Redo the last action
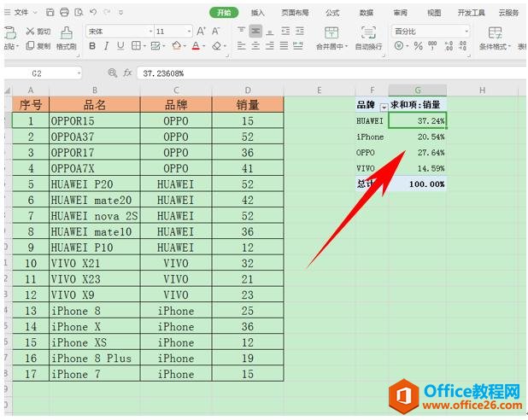528x420 pixels. click(x=107, y=12)
